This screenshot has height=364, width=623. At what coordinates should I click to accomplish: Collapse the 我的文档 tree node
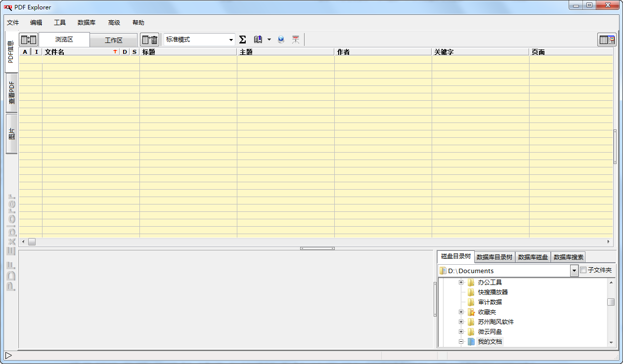pyautogui.click(x=461, y=341)
